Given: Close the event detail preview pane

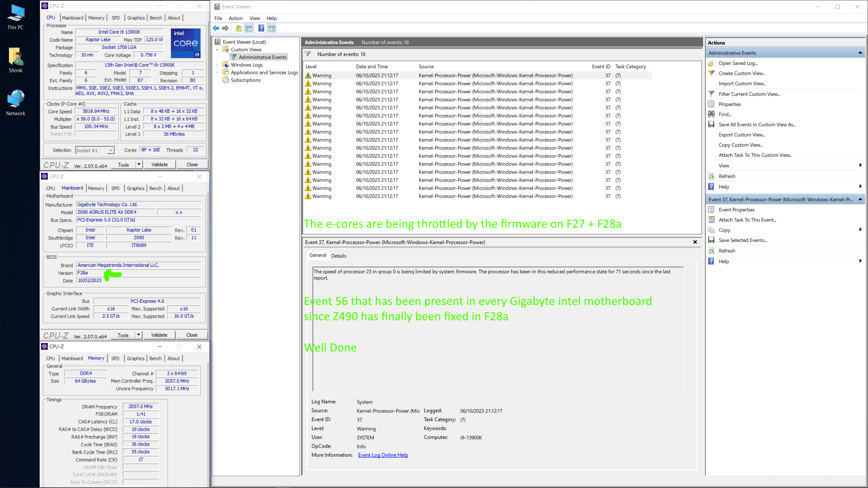Looking at the screenshot, I should coord(695,242).
